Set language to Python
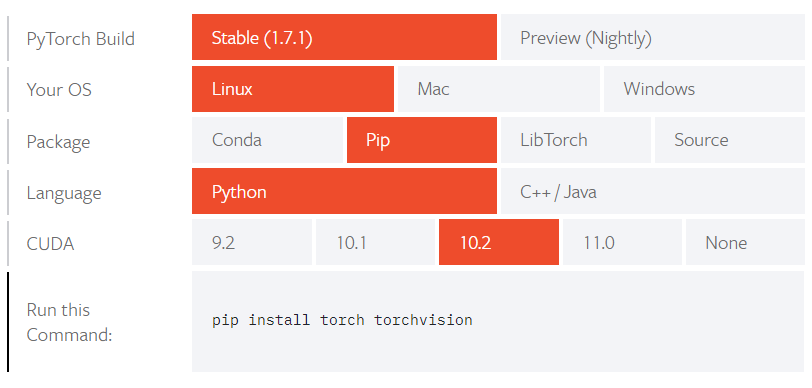 344,191
